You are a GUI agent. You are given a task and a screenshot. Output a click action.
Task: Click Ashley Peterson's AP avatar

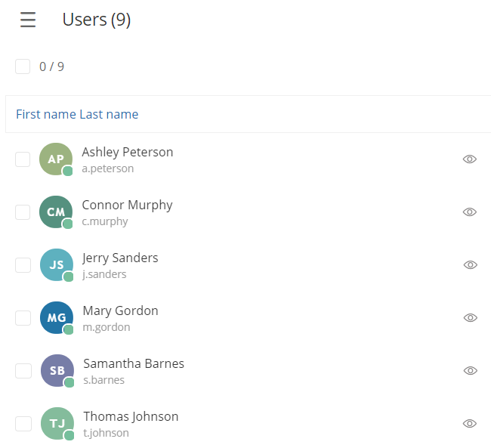56,159
